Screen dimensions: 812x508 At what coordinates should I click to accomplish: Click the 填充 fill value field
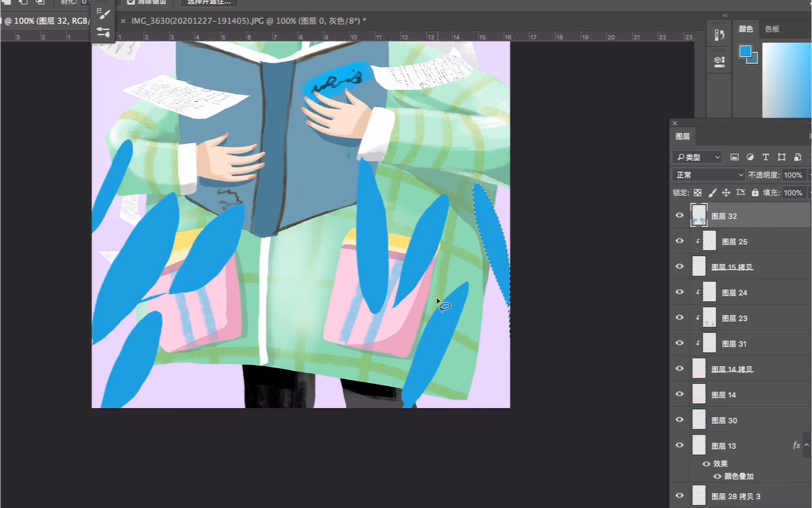click(793, 192)
